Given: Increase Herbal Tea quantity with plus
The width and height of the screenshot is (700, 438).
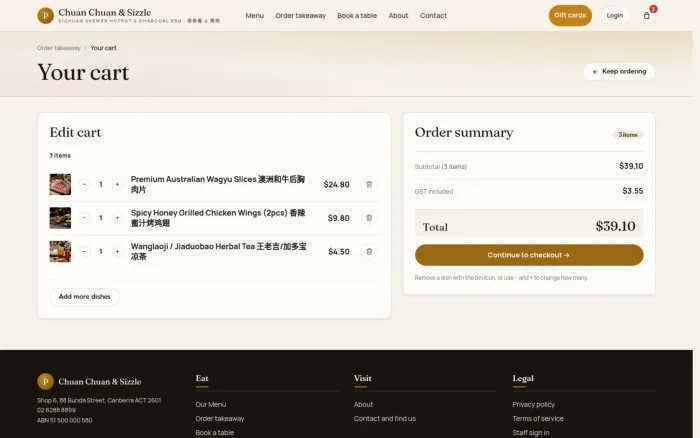Looking at the screenshot, I should point(117,251).
